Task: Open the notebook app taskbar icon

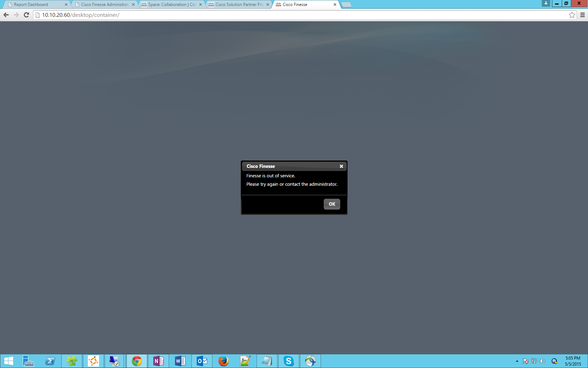Action: pyautogui.click(x=267, y=361)
